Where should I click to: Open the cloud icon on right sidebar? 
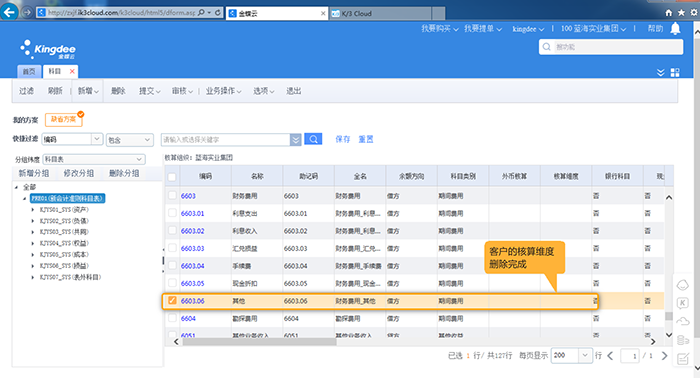click(x=683, y=321)
